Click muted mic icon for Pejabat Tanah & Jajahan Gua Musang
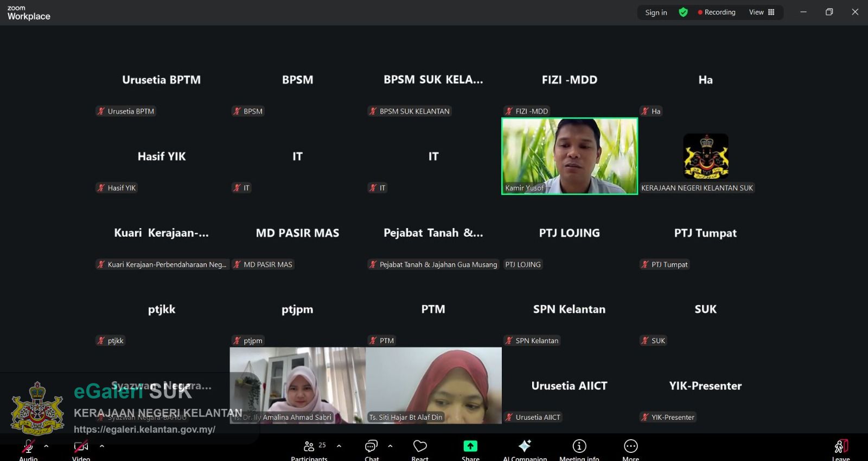Image resolution: width=868 pixels, height=461 pixels. pos(373,264)
